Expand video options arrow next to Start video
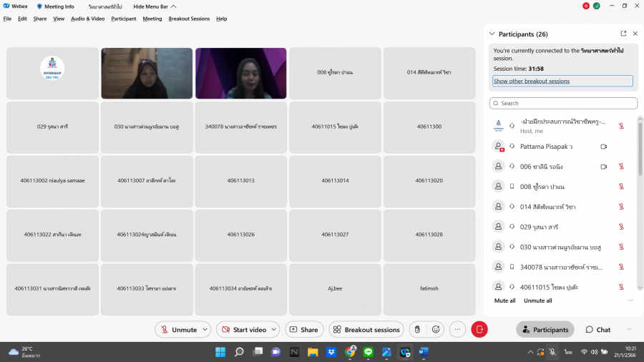The width and height of the screenshot is (644, 362). click(273, 330)
